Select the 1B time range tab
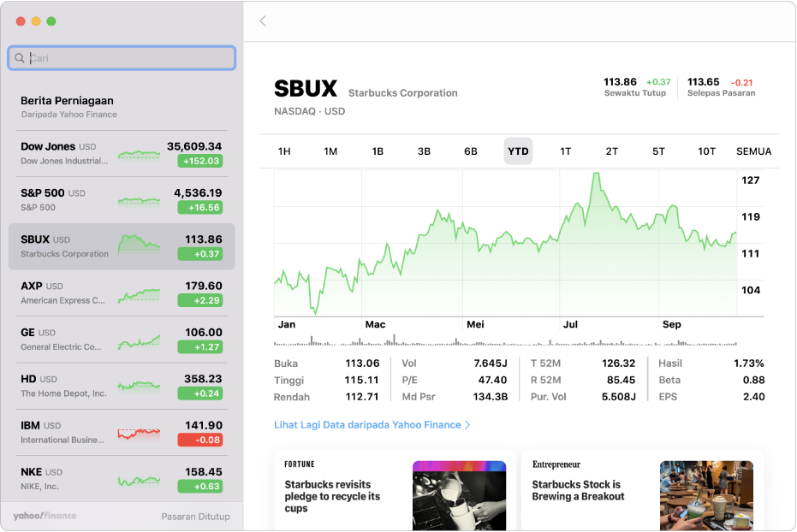This screenshot has width=797, height=532. click(378, 151)
